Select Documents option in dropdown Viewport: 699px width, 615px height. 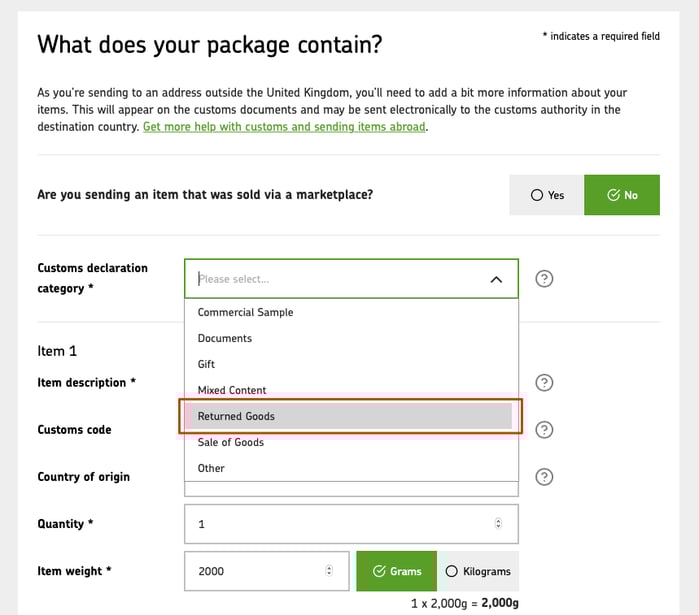[x=225, y=338]
